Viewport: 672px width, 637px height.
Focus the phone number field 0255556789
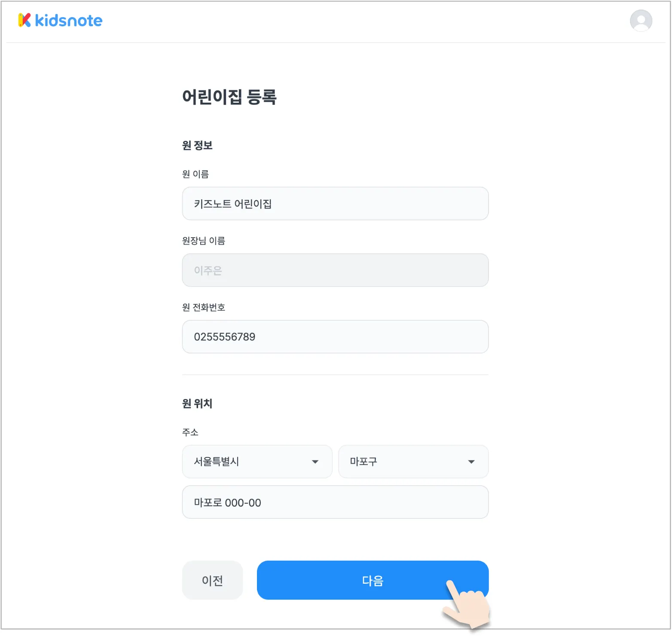[x=335, y=337]
